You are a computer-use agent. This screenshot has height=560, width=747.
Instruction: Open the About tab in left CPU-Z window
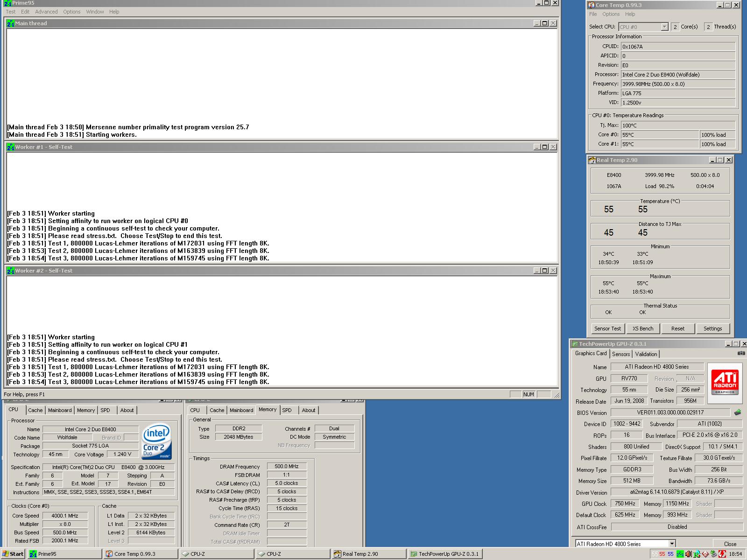pos(127,410)
